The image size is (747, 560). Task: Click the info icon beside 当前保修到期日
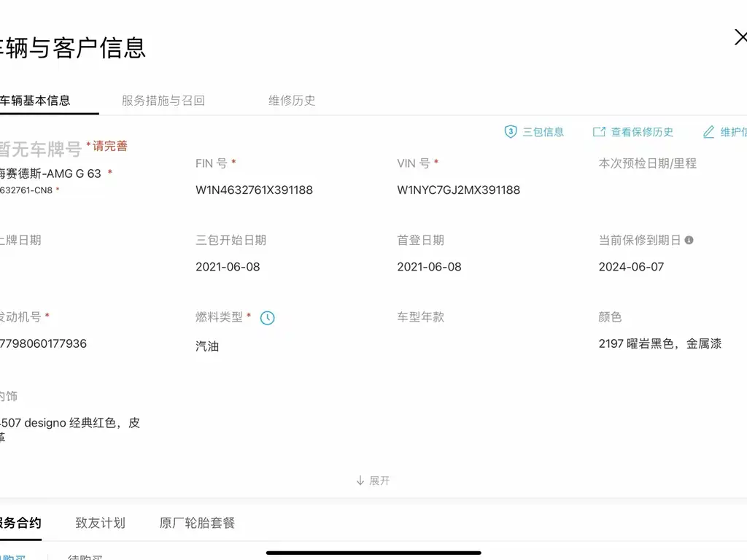(x=689, y=240)
